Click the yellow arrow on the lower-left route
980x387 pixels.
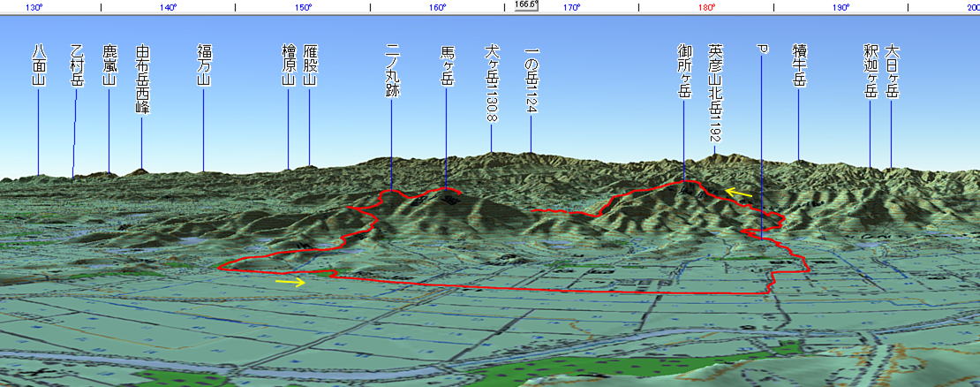291,283
